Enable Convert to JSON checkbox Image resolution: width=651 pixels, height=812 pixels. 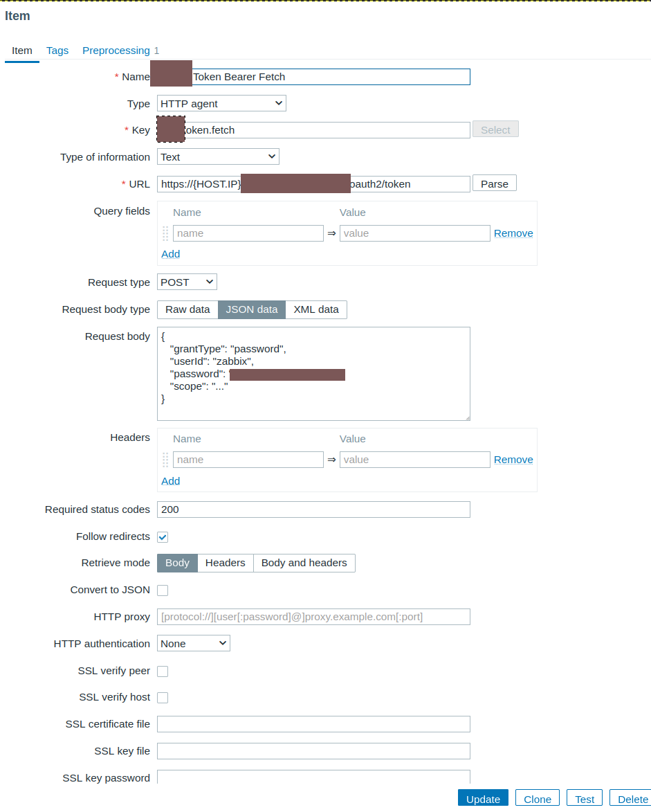tap(163, 590)
